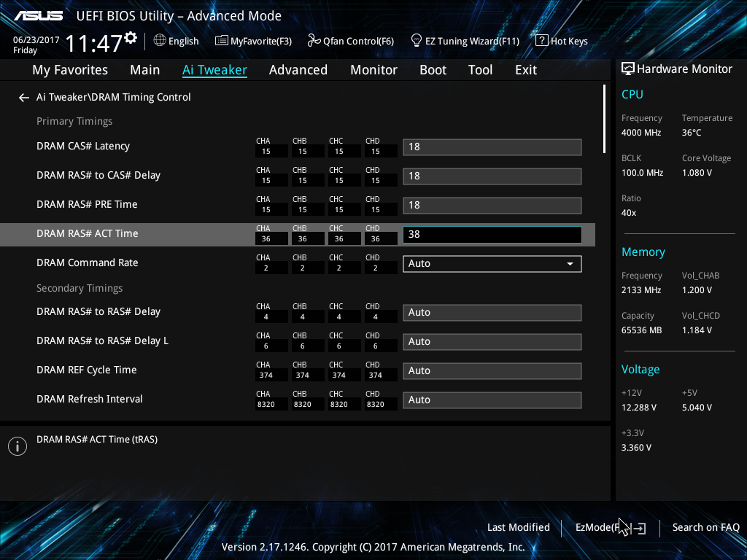The width and height of the screenshot is (747, 560).
Task: Open the Main tab
Action: [145, 70]
